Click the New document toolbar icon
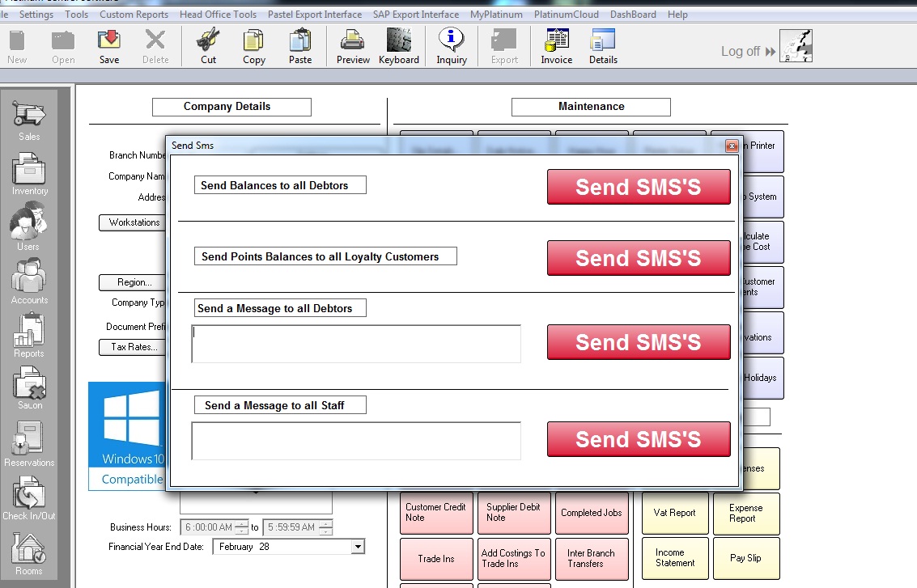 point(17,47)
